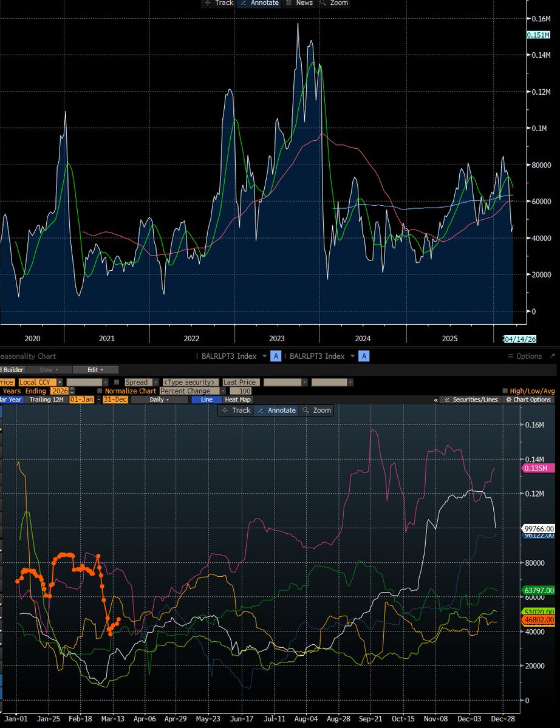Click the 31-Dec end date field
The image size is (560, 728).
(x=115, y=400)
